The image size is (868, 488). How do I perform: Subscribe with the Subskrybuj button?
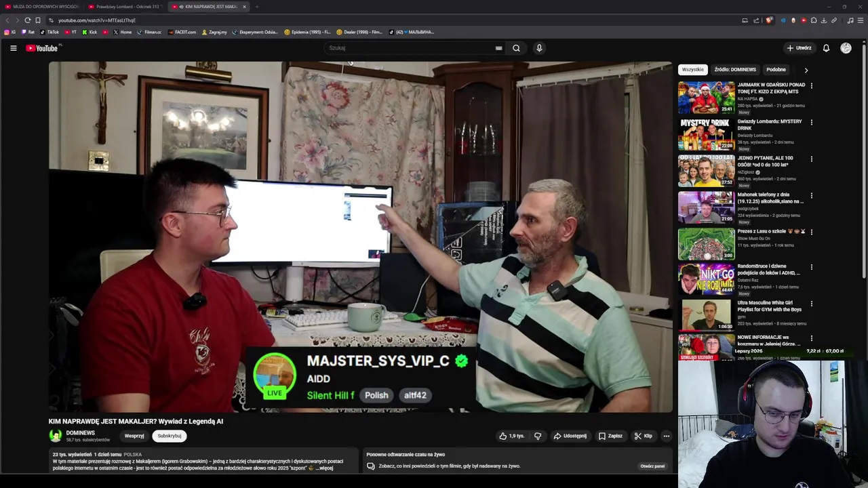click(170, 436)
